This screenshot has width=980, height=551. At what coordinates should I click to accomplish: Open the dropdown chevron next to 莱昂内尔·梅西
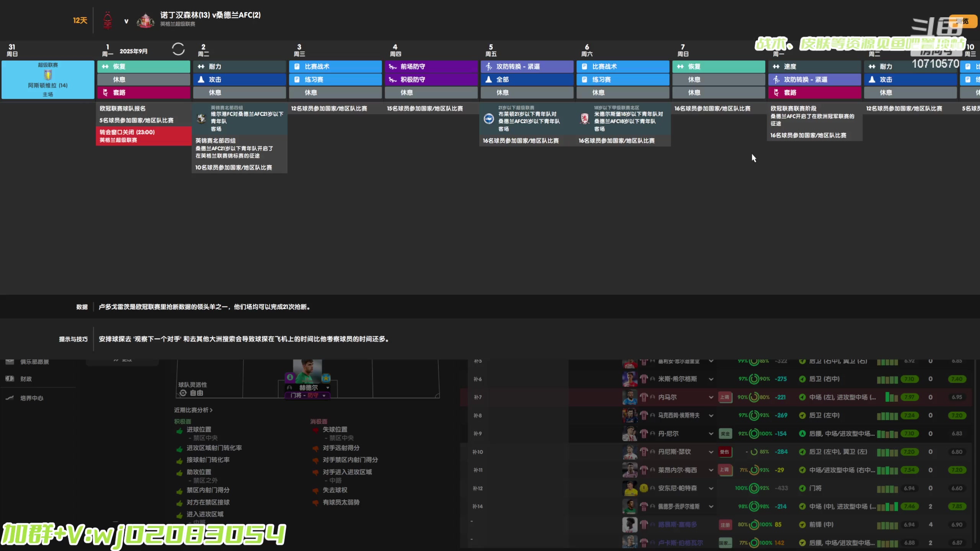pyautogui.click(x=711, y=470)
